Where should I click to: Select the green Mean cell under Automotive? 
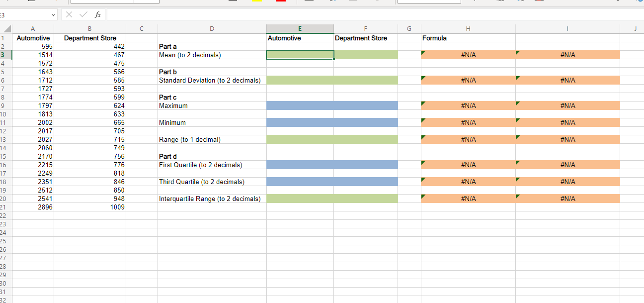pos(300,55)
